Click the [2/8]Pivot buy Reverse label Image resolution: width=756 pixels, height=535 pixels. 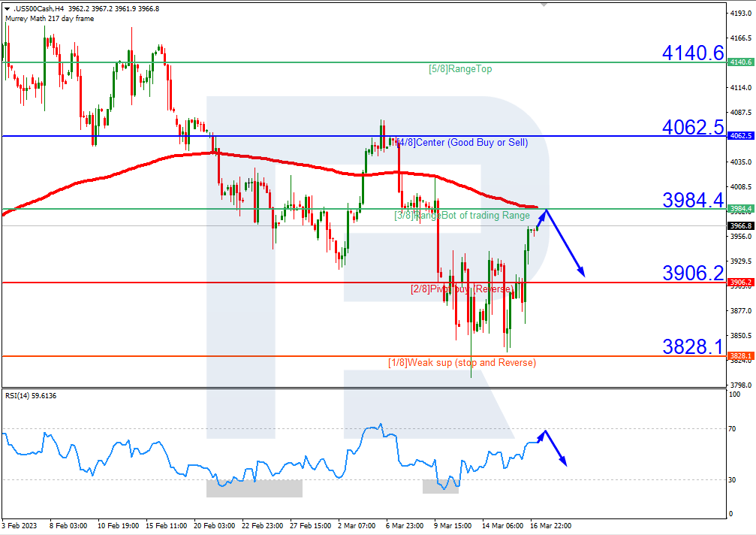459,288
